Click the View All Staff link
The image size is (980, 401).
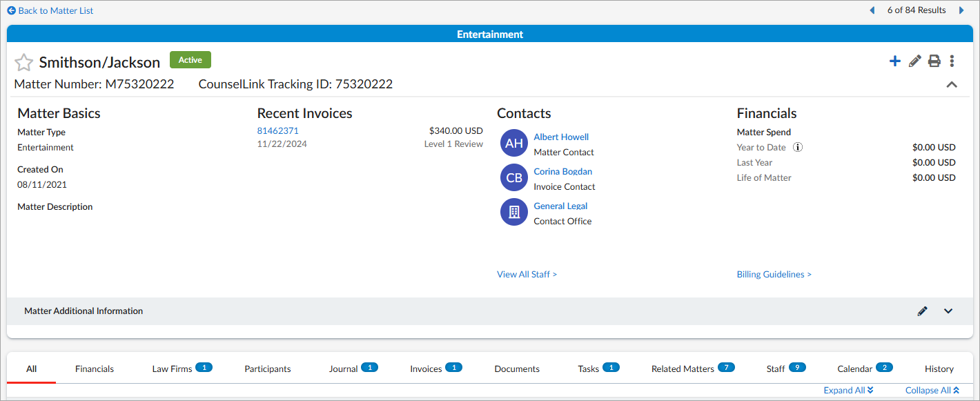pyautogui.click(x=527, y=275)
